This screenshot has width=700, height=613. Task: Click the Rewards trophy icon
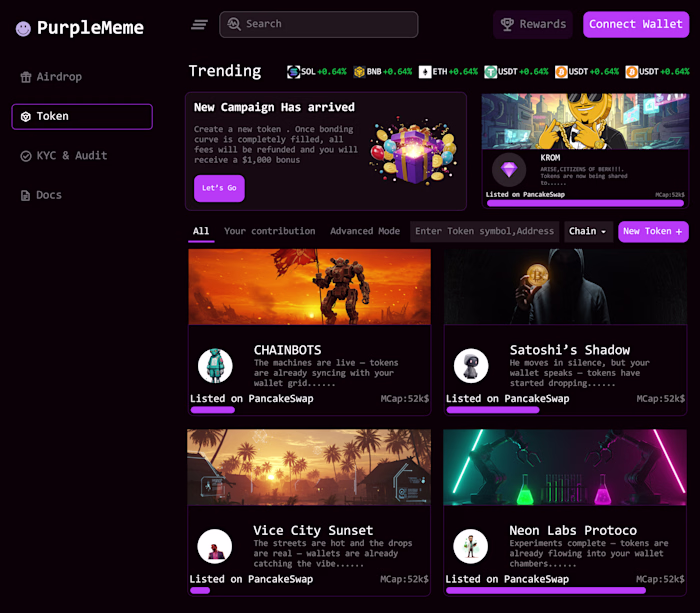[507, 24]
